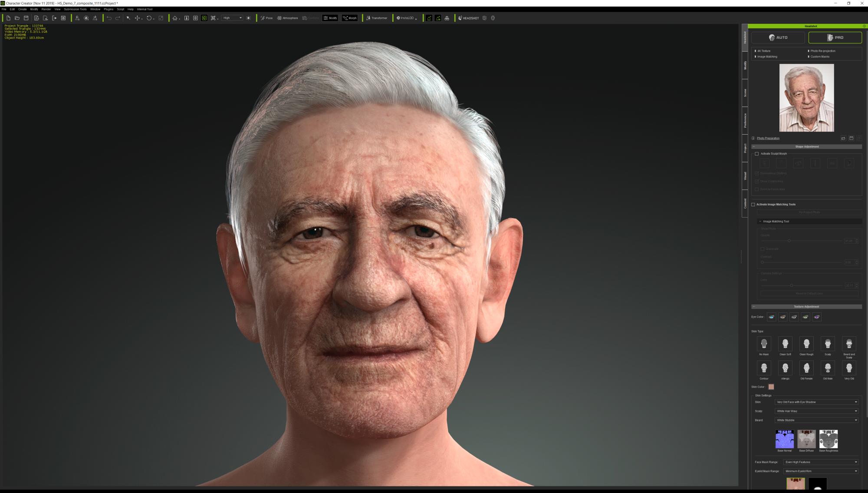Image resolution: width=868 pixels, height=493 pixels.
Task: Choose the purple eye color
Action: (817, 317)
